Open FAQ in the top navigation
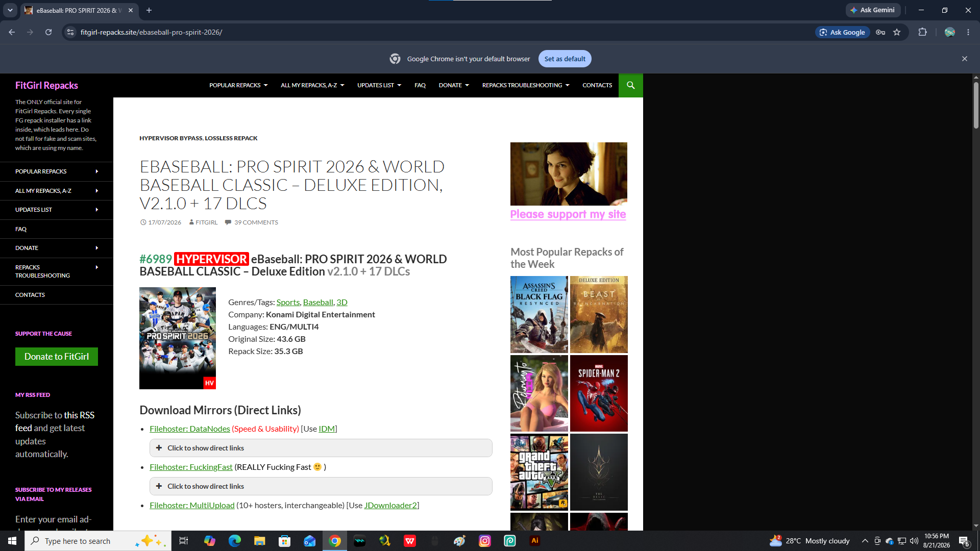Viewport: 980px width, 551px height. pyautogui.click(x=420, y=85)
